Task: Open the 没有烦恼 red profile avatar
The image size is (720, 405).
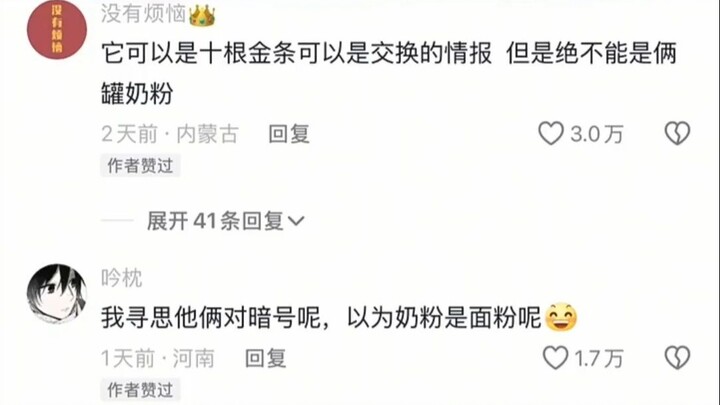Action: click(57, 29)
